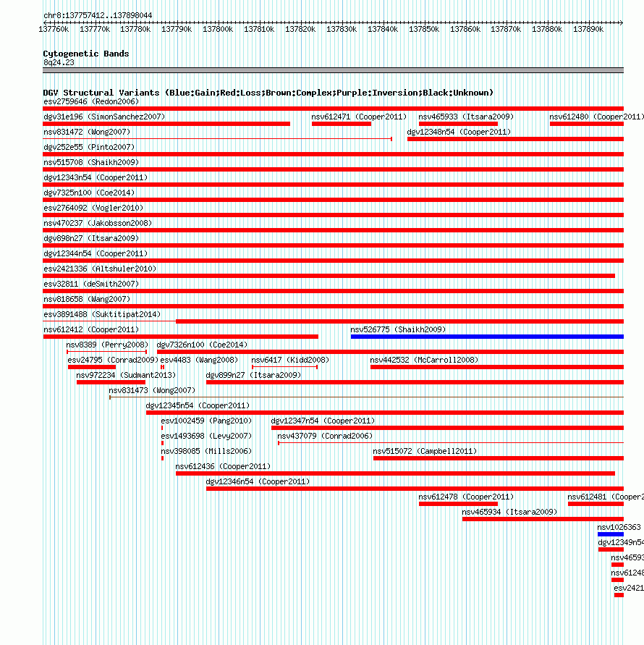Screen dimensions: 644x645
Task: Select the nsv398085 (Mills2006) label
Action: (x=206, y=452)
